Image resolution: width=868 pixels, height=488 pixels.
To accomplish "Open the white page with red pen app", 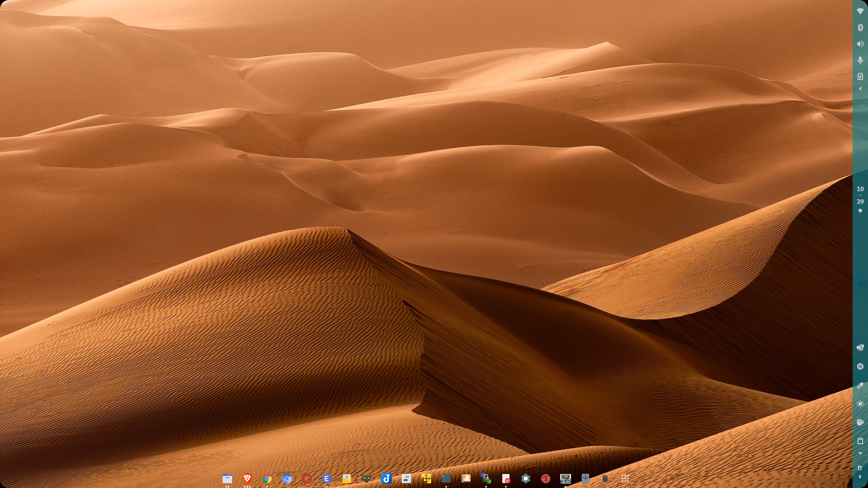I will (x=506, y=479).
